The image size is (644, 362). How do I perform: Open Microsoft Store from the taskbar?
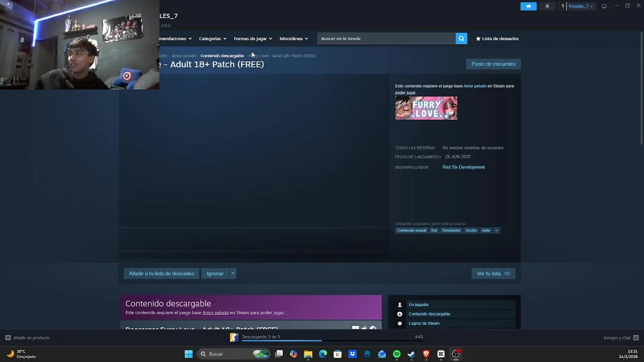click(x=338, y=354)
